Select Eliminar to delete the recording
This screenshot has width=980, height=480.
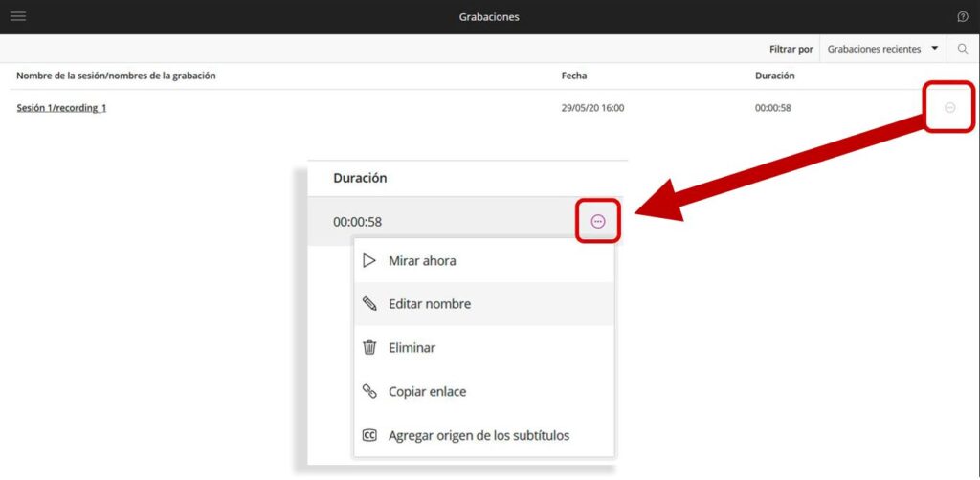point(412,348)
